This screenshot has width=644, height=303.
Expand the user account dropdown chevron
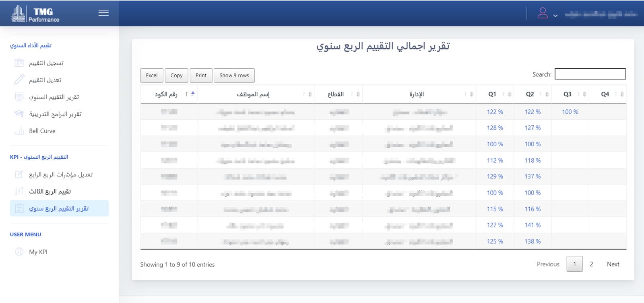tap(555, 16)
